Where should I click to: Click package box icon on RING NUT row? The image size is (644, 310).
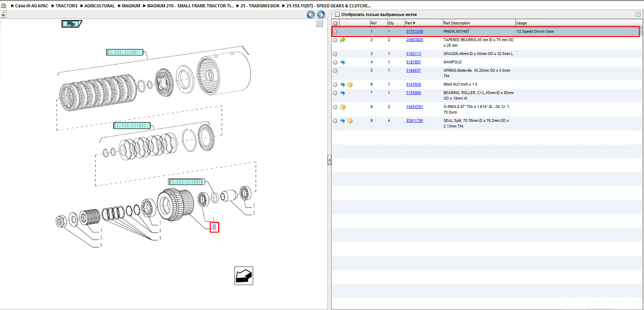tap(349, 85)
